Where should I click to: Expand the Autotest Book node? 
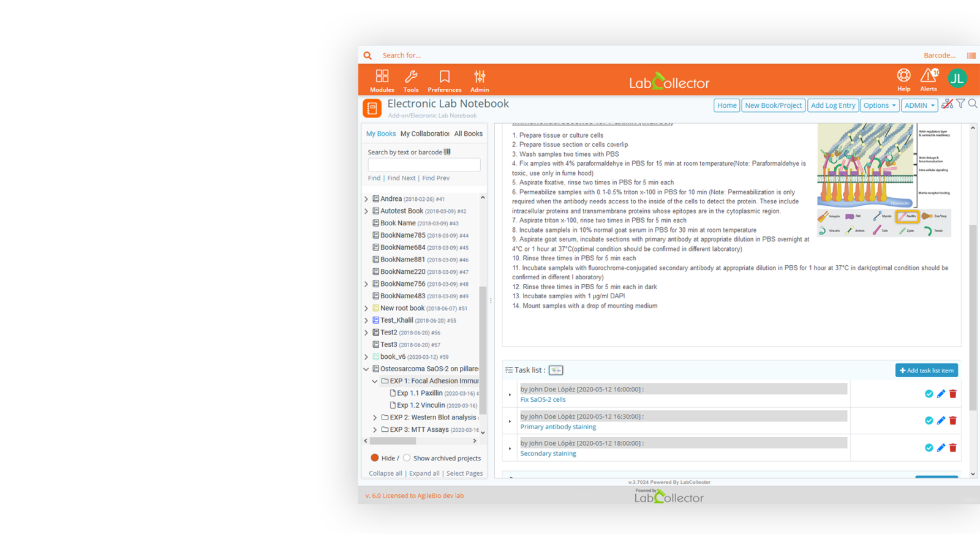(x=366, y=211)
